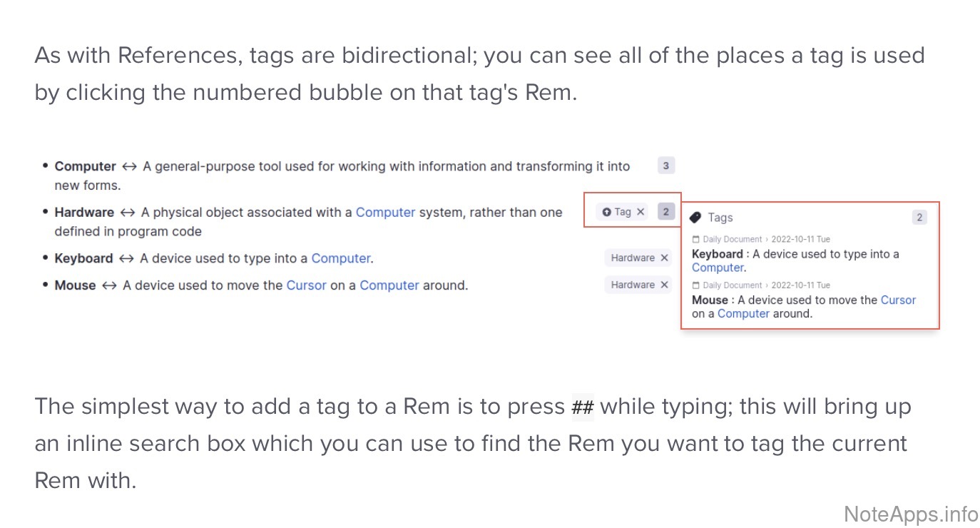Remove Hardware tag from Keyboard row

pyautogui.click(x=665, y=258)
